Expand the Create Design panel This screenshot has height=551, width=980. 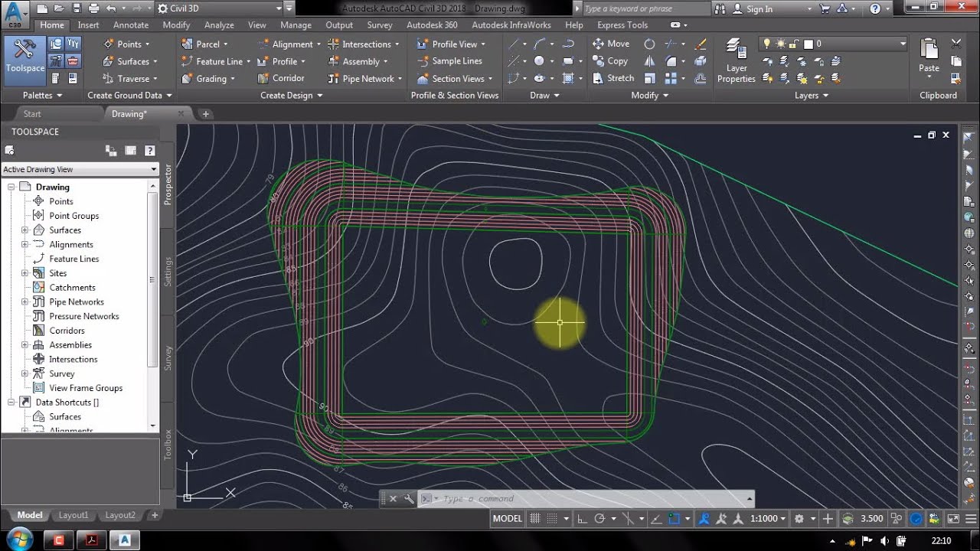tap(291, 96)
